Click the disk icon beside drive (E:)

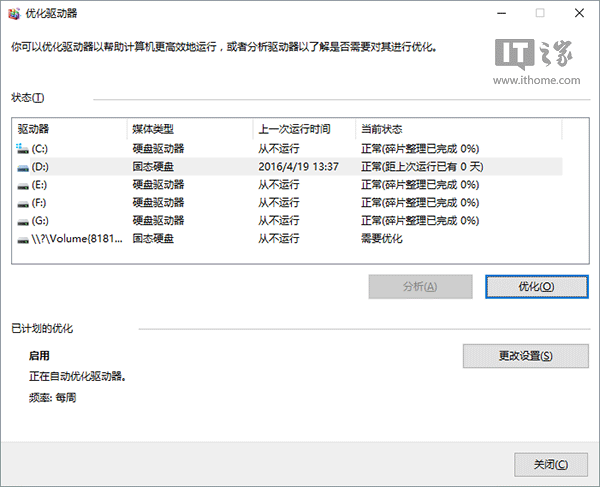click(x=23, y=185)
